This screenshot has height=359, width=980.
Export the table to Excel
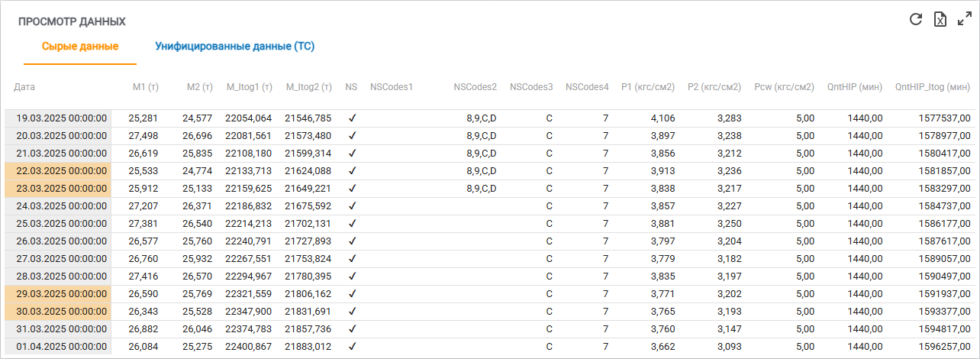940,19
